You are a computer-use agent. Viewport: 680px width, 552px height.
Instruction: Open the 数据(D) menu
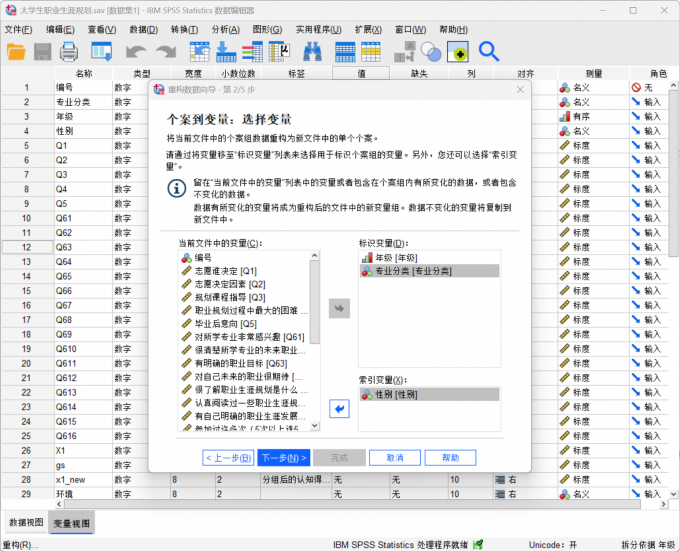point(144,29)
